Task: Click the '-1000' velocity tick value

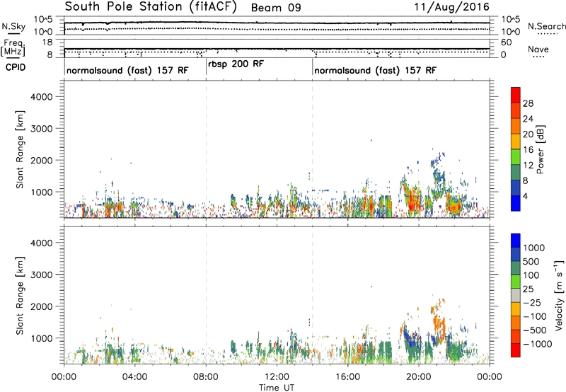Action: click(x=538, y=344)
